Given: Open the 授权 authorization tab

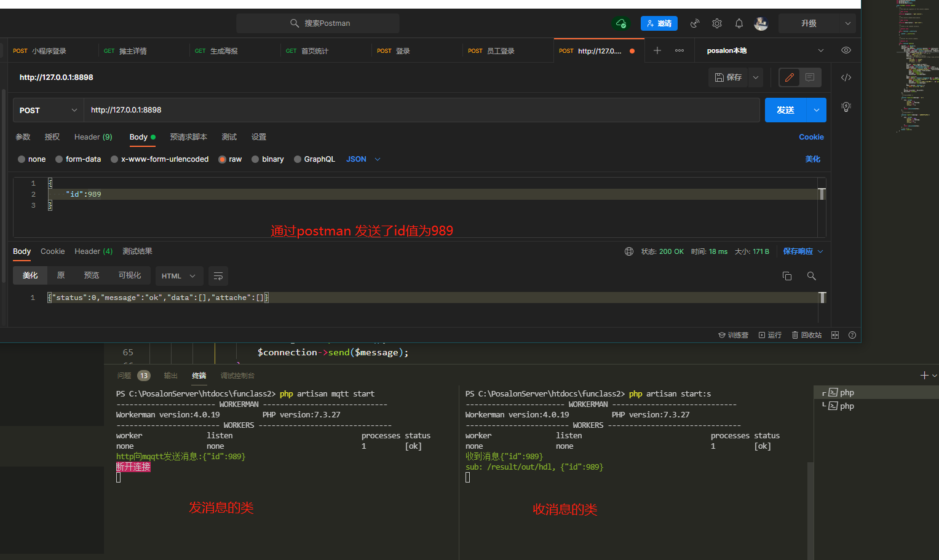Looking at the screenshot, I should point(52,137).
